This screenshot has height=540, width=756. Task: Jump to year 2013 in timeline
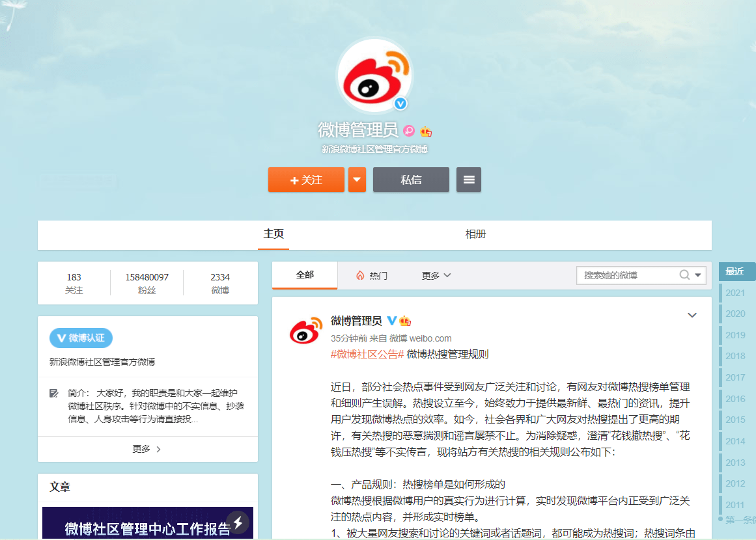click(x=735, y=463)
